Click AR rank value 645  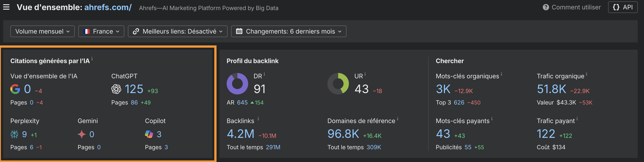click(x=242, y=102)
